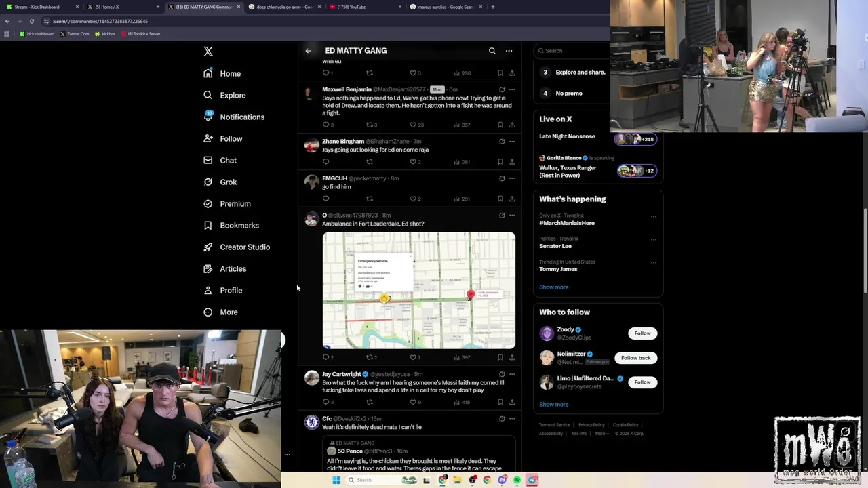Switch to marcus aurelius Google Search tab
This screenshot has width=868, height=488.
(446, 7)
